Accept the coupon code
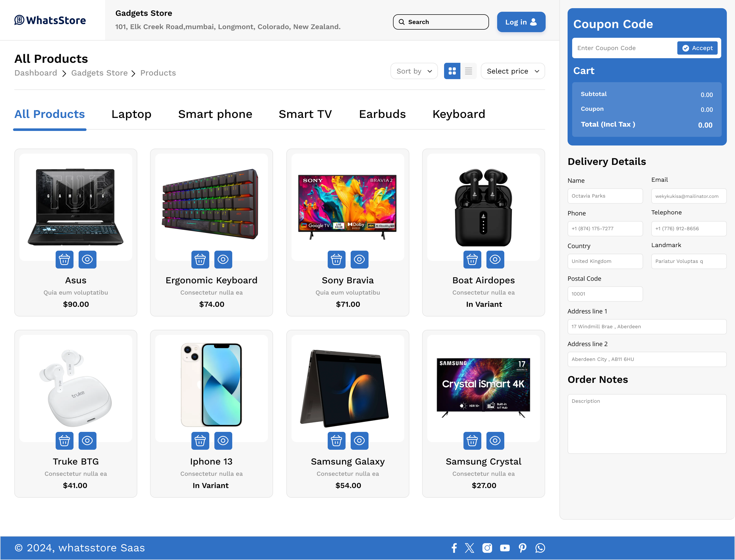735x560 pixels. pyautogui.click(x=697, y=48)
